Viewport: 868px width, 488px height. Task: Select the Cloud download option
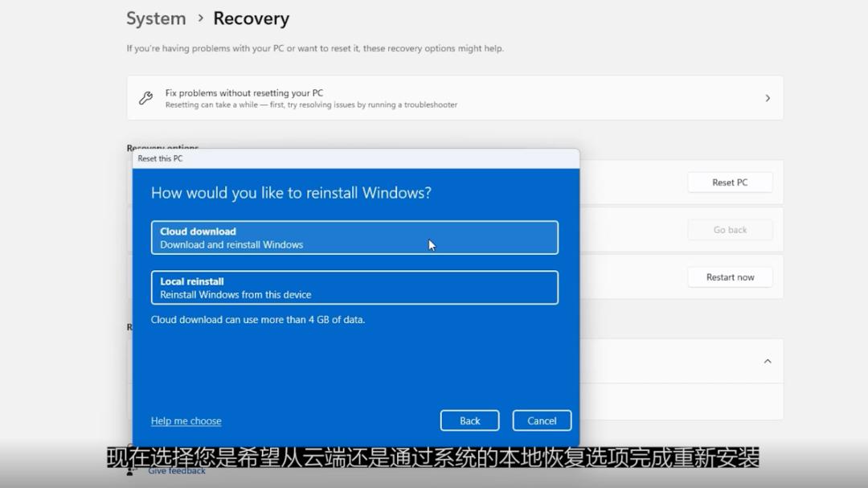pyautogui.click(x=354, y=236)
